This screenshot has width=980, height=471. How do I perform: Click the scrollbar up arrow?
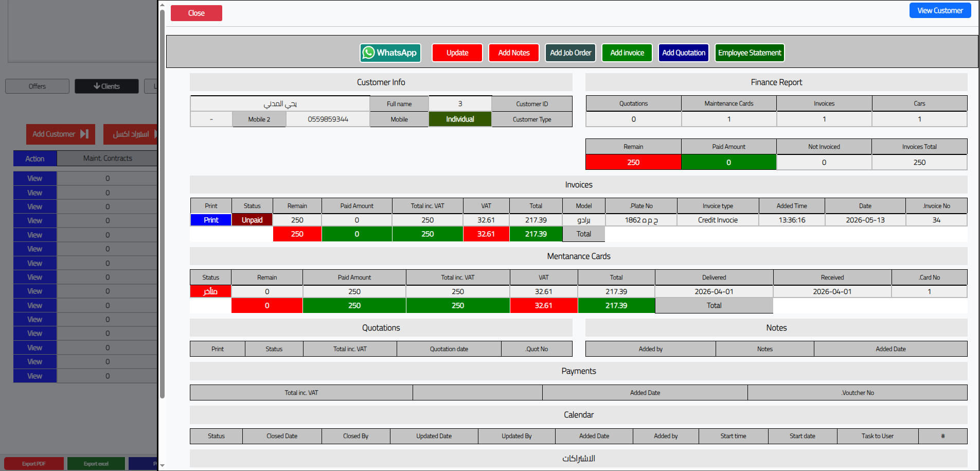pyautogui.click(x=162, y=5)
